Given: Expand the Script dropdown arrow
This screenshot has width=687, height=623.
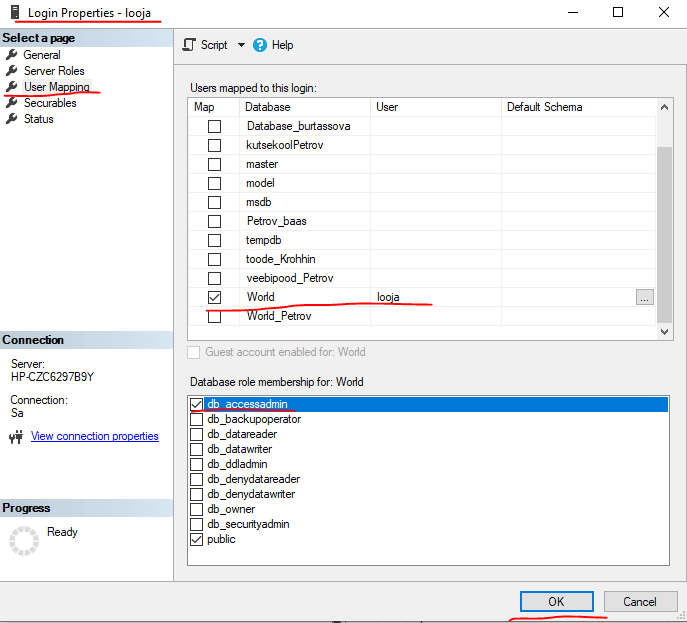Looking at the screenshot, I should click(241, 45).
